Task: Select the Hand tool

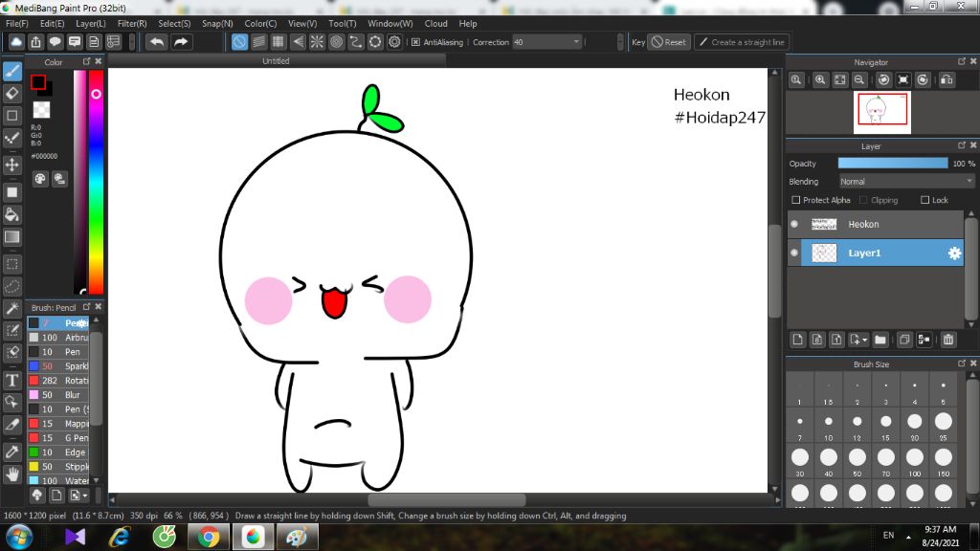Action: click(x=11, y=474)
